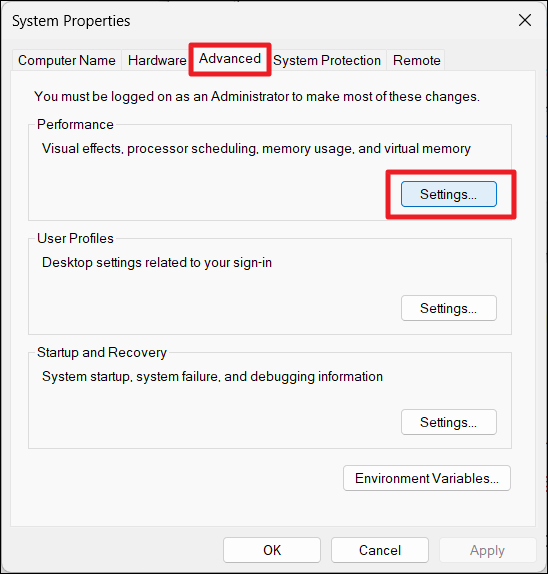
Task: Click the System Properties title text
Action: click(71, 21)
